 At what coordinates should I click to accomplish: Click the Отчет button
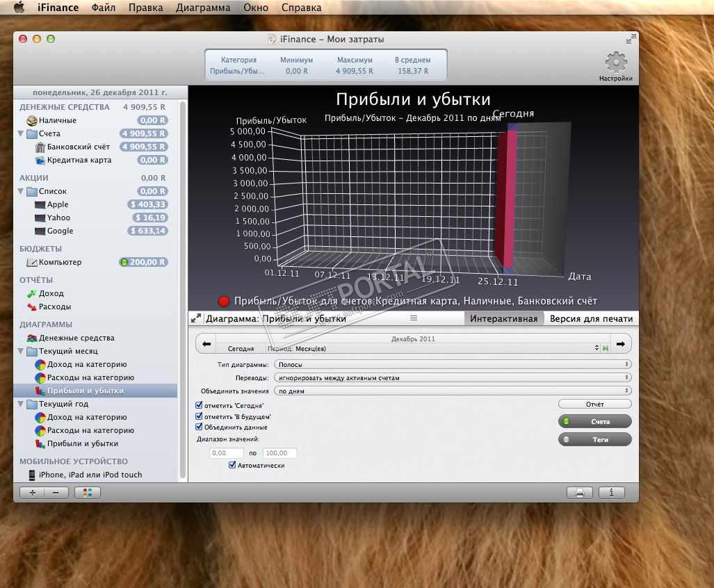594,404
